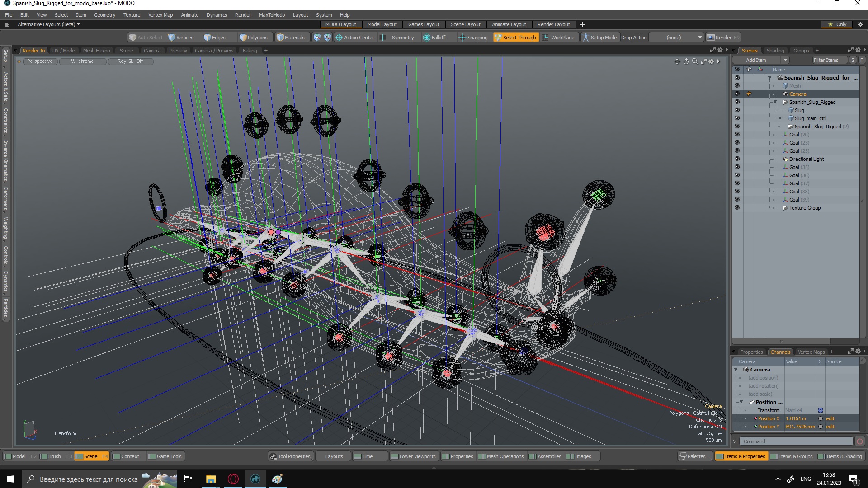Open the Perspective view type dropdown
This screenshot has width=868, height=488.
[x=40, y=61]
